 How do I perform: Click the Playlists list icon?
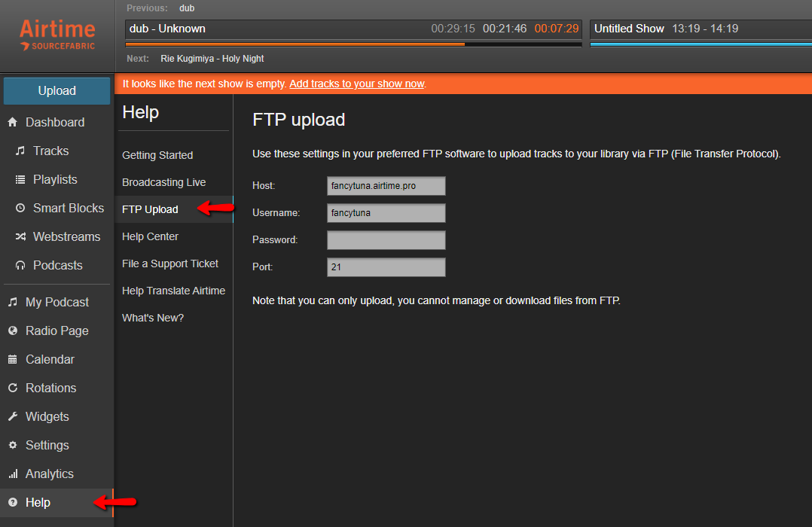tap(20, 180)
